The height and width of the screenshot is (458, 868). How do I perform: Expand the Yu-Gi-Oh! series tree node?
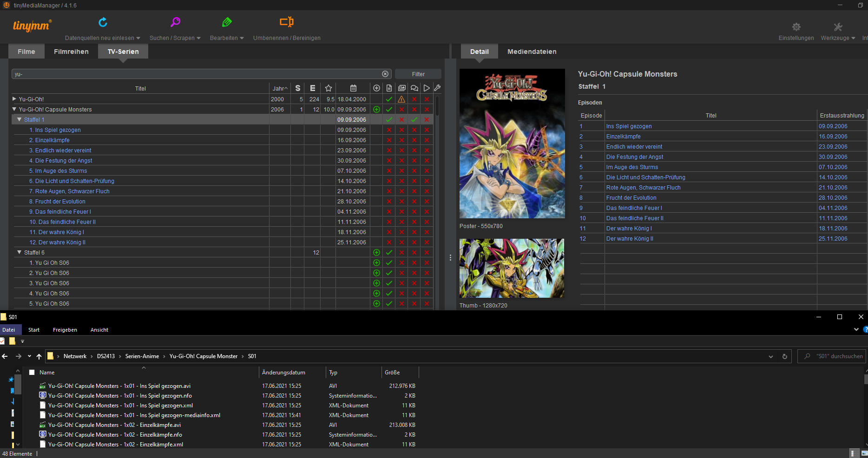pos(14,99)
